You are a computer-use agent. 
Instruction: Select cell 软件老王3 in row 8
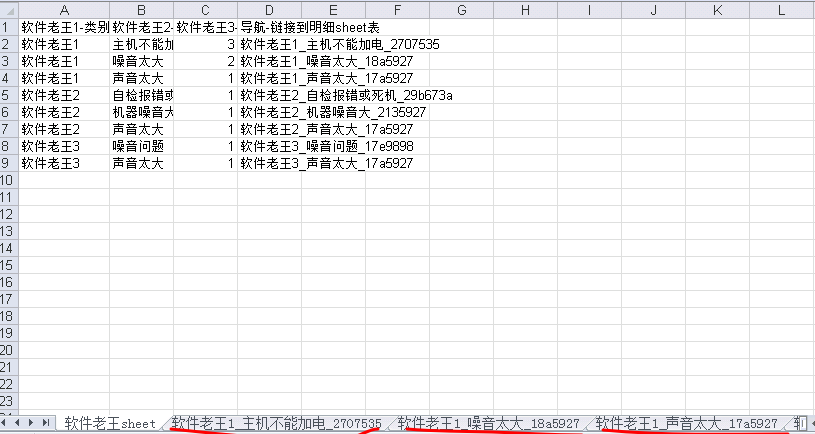64,146
